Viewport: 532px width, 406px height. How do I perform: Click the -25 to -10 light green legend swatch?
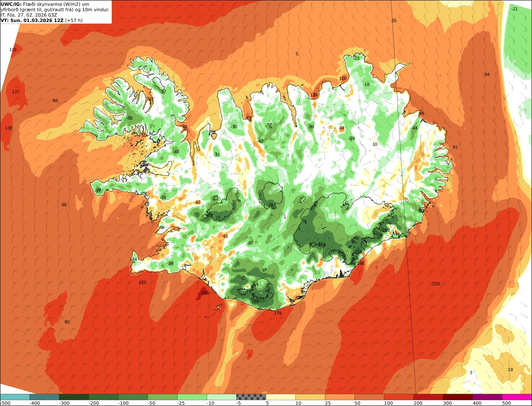[x=192, y=397]
